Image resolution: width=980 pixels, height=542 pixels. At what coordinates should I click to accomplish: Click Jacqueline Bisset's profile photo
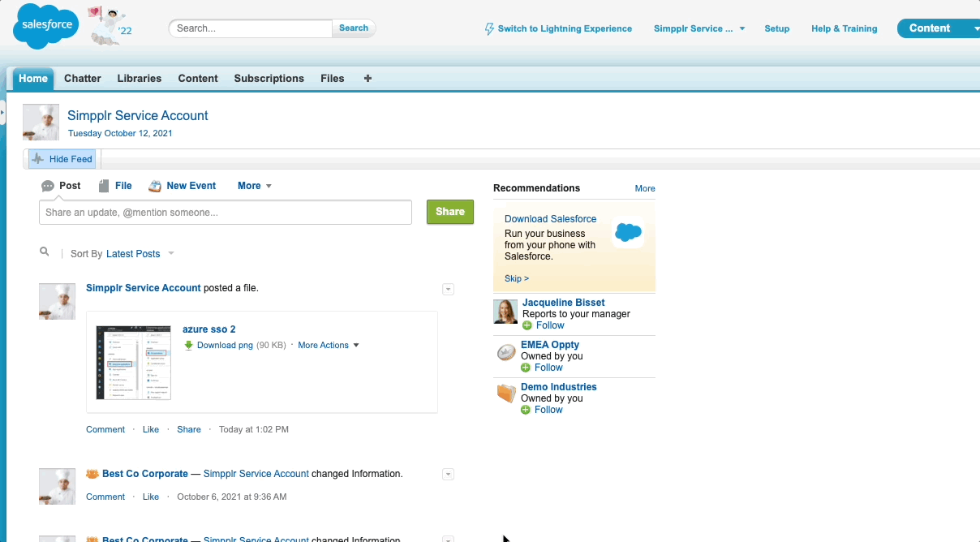click(x=506, y=312)
